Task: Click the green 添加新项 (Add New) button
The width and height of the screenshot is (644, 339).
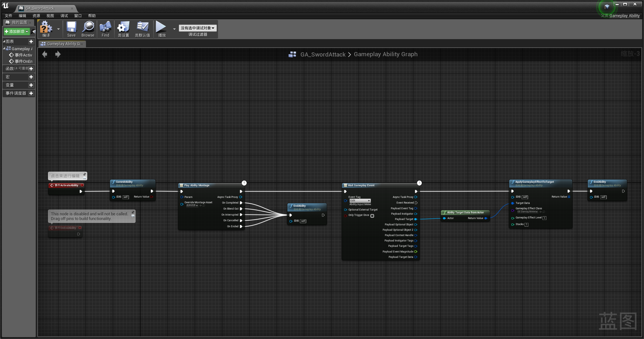Action: point(16,32)
